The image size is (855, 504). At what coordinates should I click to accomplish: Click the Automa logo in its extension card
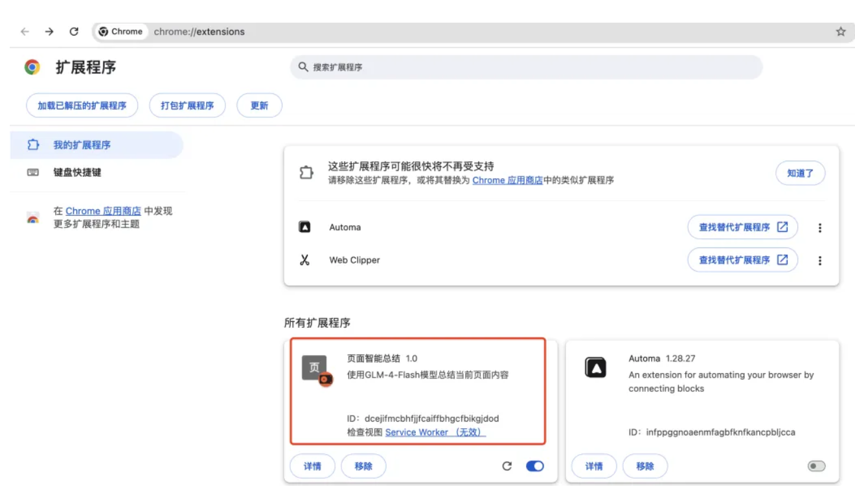coord(595,368)
